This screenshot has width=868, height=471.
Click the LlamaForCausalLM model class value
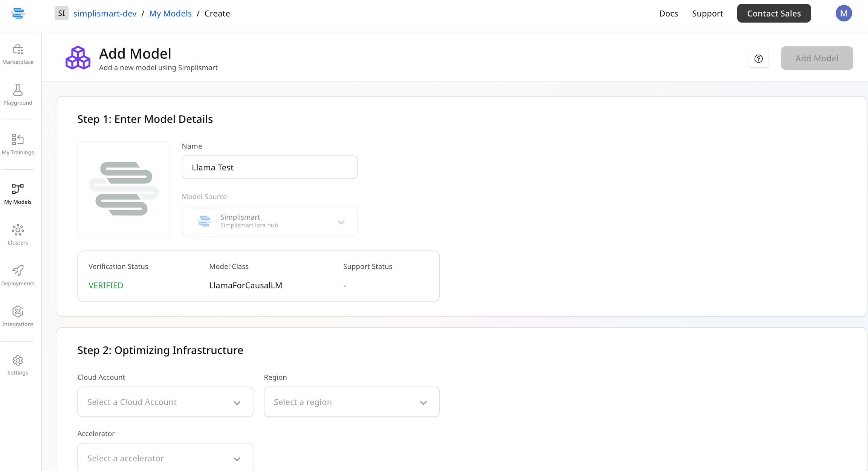pos(246,285)
